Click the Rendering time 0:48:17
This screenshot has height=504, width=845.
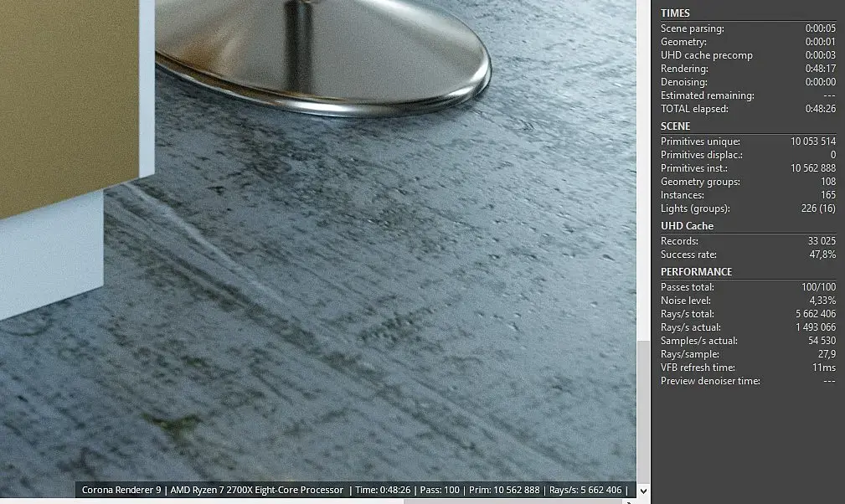pos(820,69)
